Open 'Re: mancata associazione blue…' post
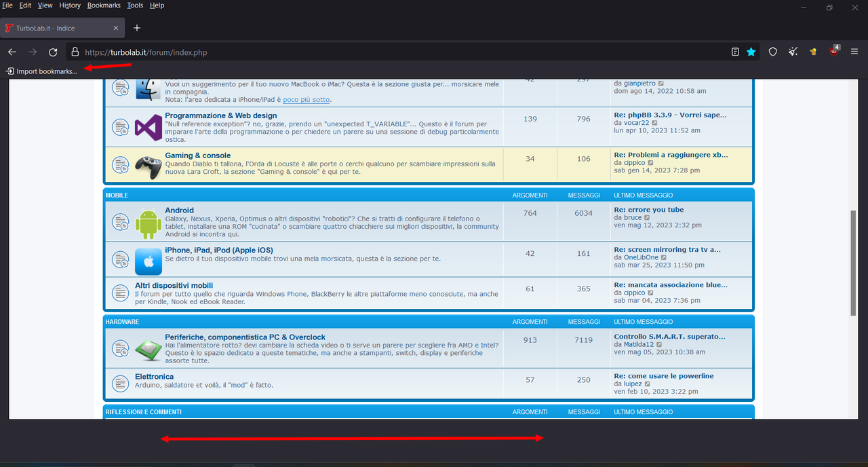This screenshot has height=467, width=868. [x=671, y=285]
